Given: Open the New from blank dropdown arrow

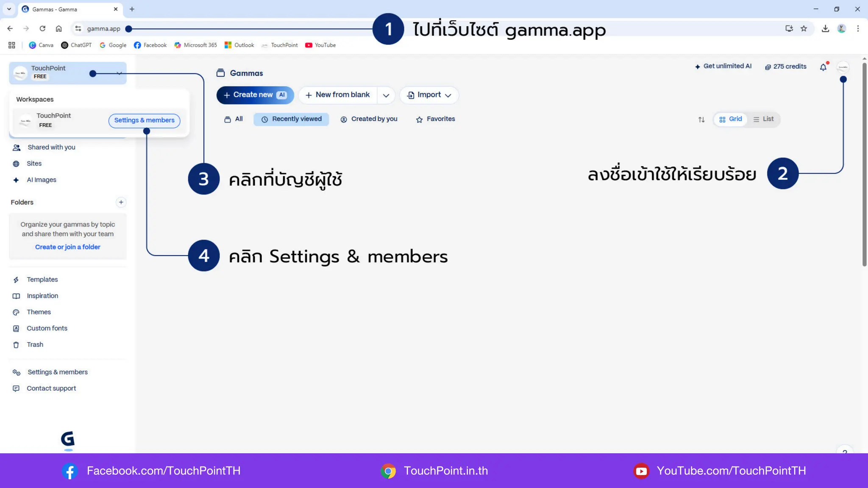Looking at the screenshot, I should (386, 95).
